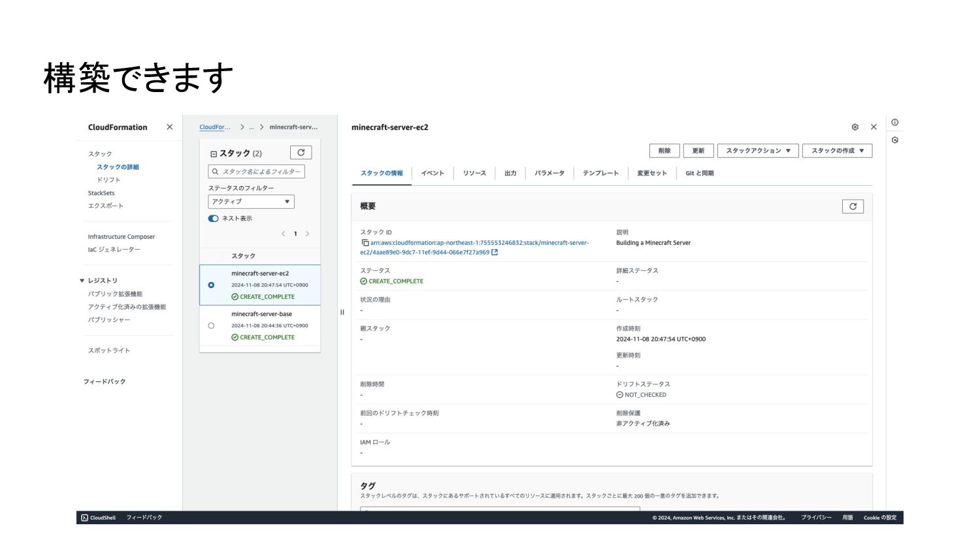The width and height of the screenshot is (980, 551).
Task: Open スタックの詳細 in the sidebar
Action: [118, 167]
